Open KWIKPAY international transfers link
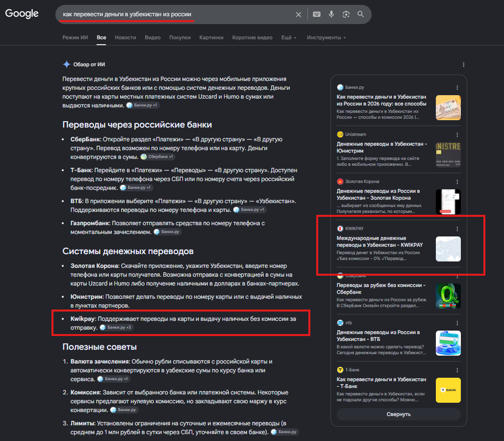This screenshot has width=504, height=441. coord(379,241)
